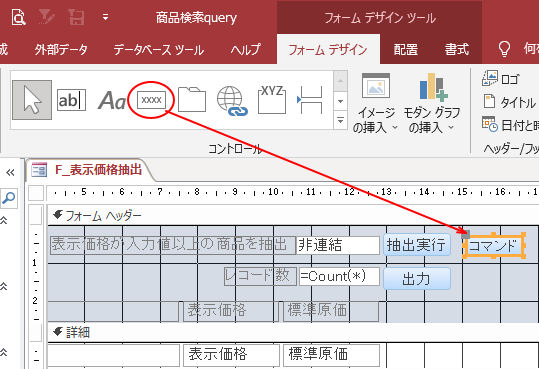
Task: Expand the full controls gallery with More arrow
Action: [x=340, y=120]
